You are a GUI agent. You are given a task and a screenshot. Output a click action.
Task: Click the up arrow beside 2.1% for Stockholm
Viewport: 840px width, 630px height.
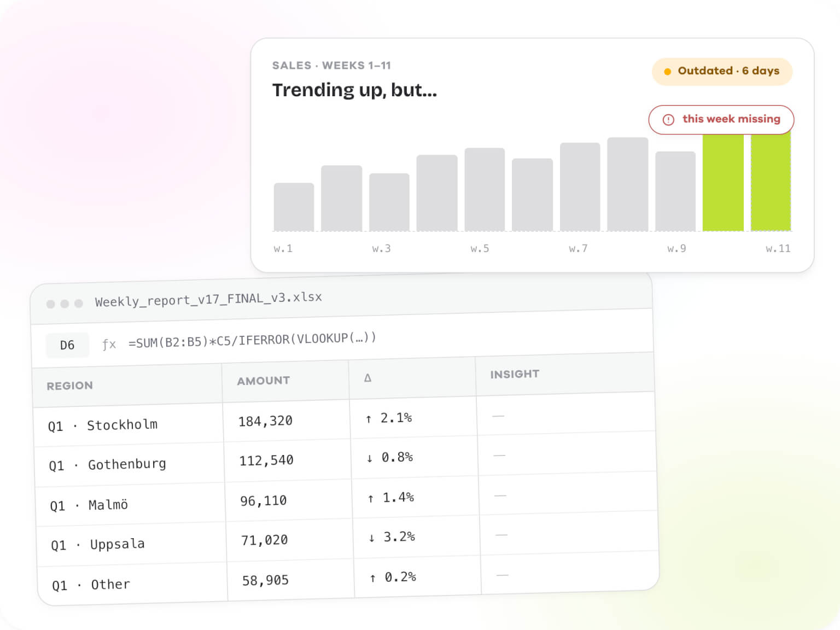click(x=369, y=419)
